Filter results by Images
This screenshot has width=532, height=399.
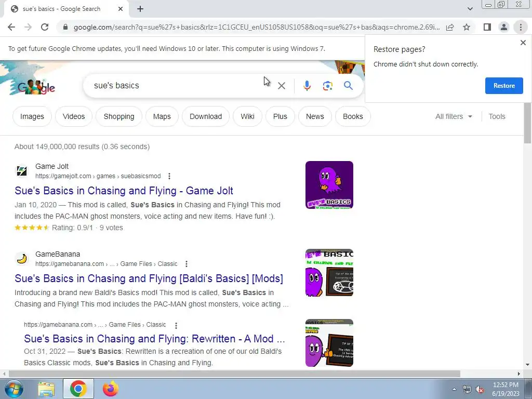tap(32, 116)
